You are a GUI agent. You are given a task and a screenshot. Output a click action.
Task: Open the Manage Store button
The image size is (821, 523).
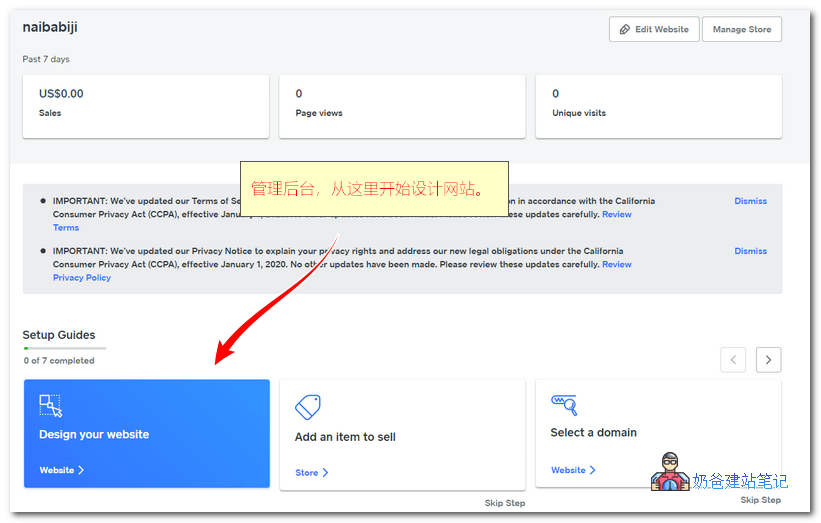coord(741,29)
